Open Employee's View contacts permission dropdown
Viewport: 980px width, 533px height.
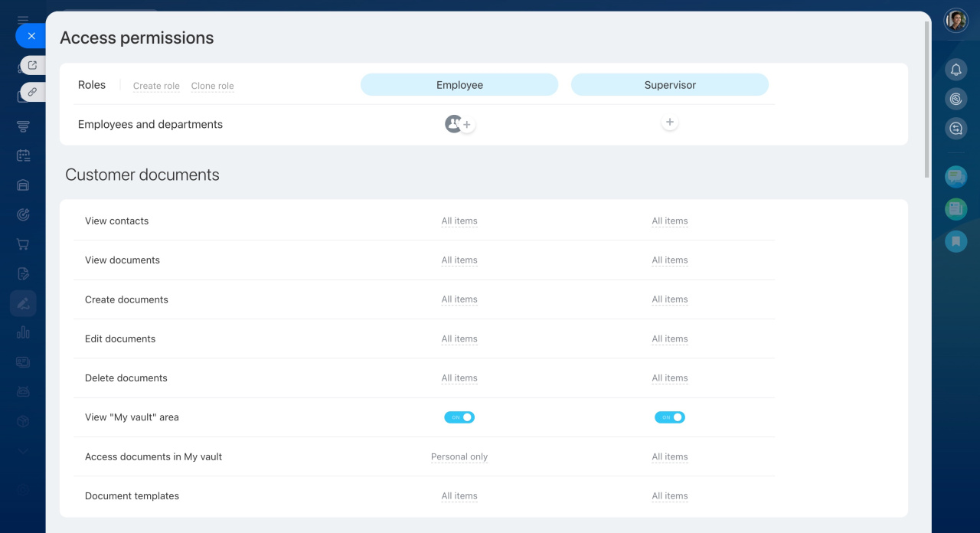point(459,221)
